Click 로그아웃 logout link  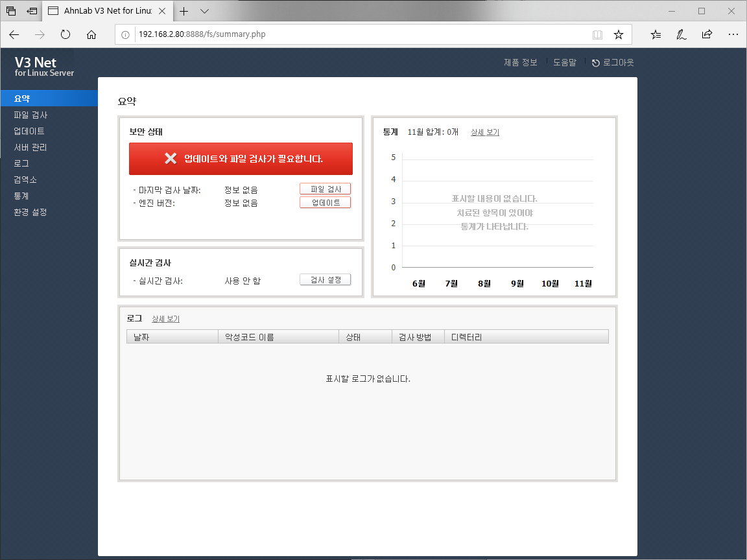click(x=613, y=62)
